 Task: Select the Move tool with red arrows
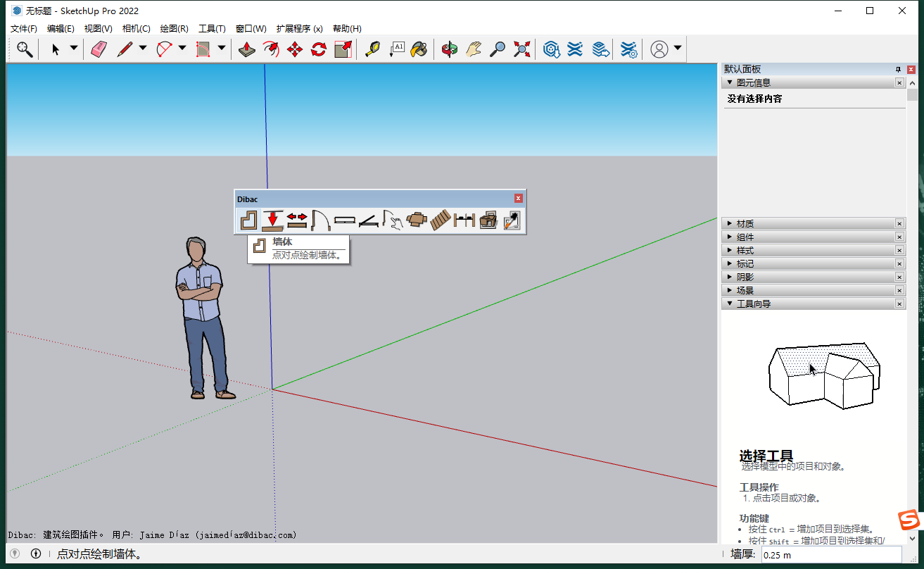(x=295, y=49)
